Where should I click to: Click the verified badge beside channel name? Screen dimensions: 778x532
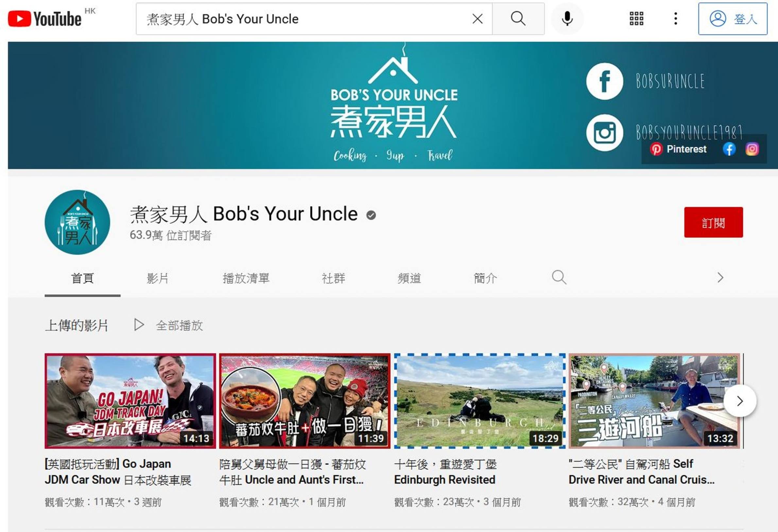[x=371, y=215]
